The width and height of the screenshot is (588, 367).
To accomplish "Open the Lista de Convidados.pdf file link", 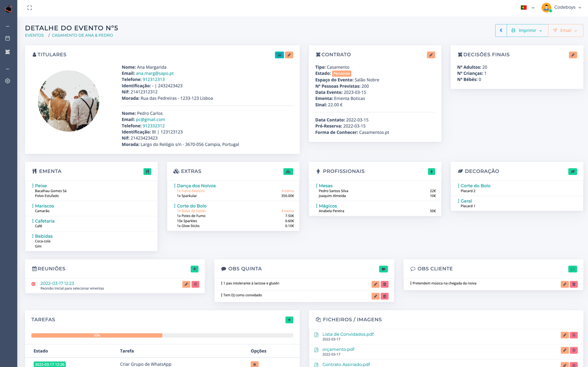I will [348, 334].
